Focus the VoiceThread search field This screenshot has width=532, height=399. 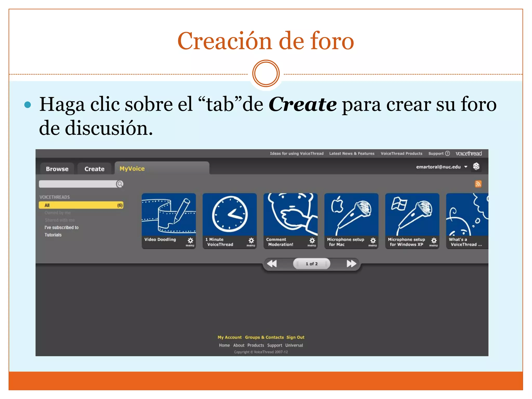click(78, 184)
